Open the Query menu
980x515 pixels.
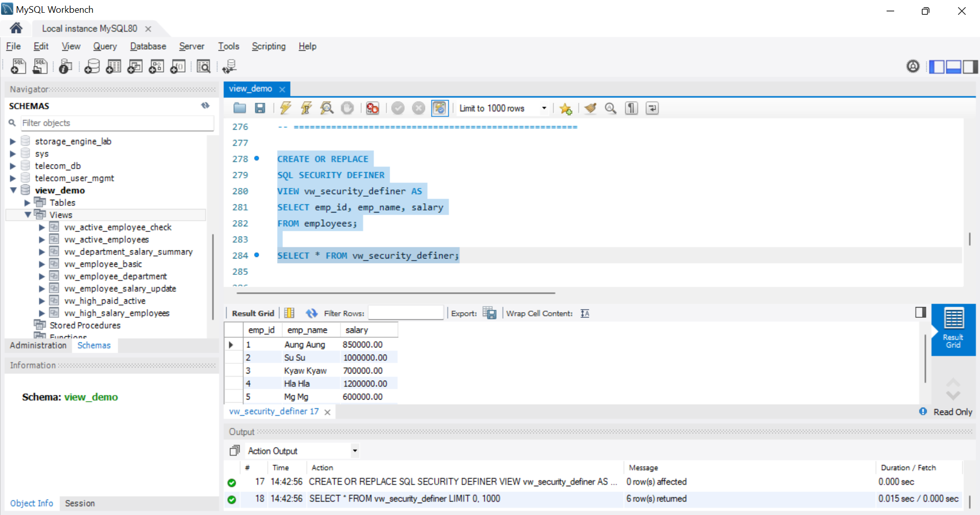tap(105, 46)
